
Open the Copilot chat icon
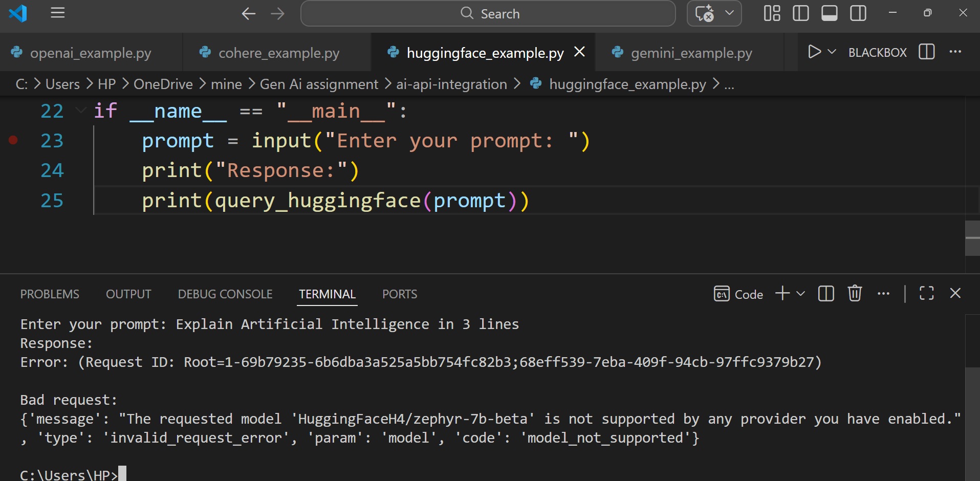(x=705, y=13)
